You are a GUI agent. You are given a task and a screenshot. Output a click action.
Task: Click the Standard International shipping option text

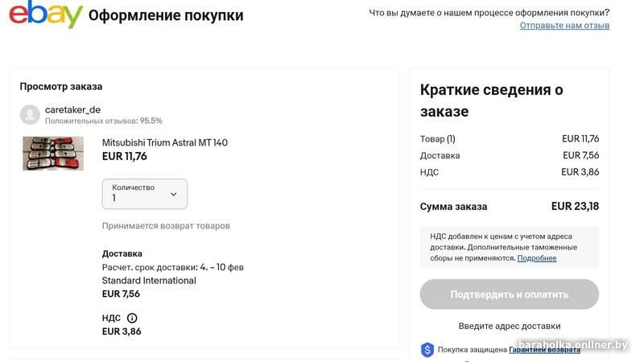(x=149, y=281)
